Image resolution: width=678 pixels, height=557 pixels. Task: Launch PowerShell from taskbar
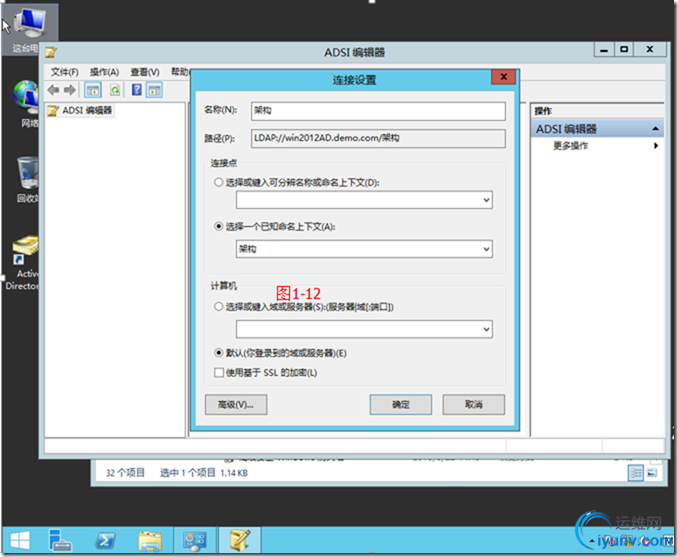pyautogui.click(x=105, y=541)
